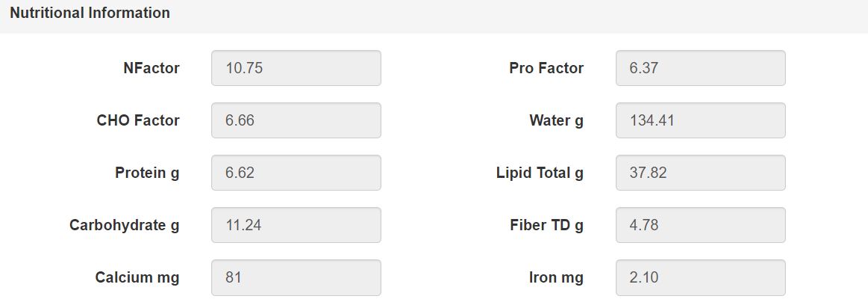This screenshot has height=302, width=868.
Task: Focus the Water g input box
Action: [700, 120]
